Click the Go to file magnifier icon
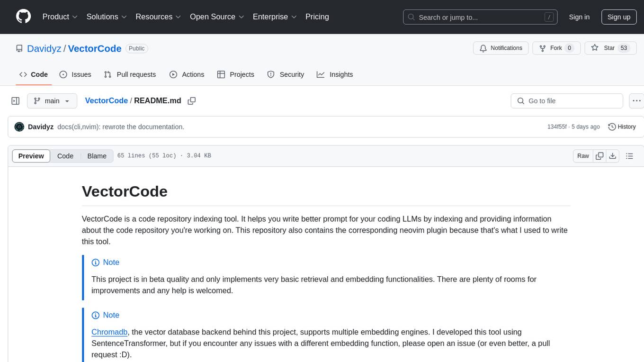Screen dimensions: 644x362 [x=521, y=101]
